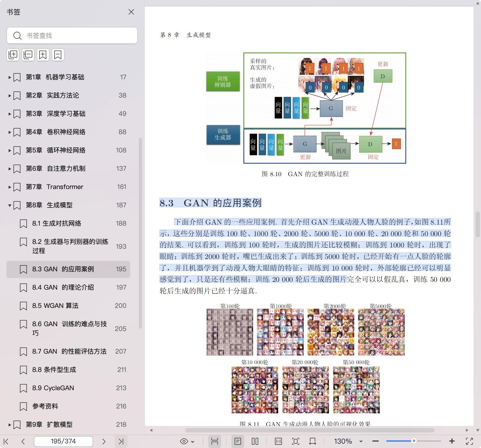Image resolution: width=481 pixels, height=448 pixels.
Task: Click the remove bookmark icon
Action: [58, 55]
